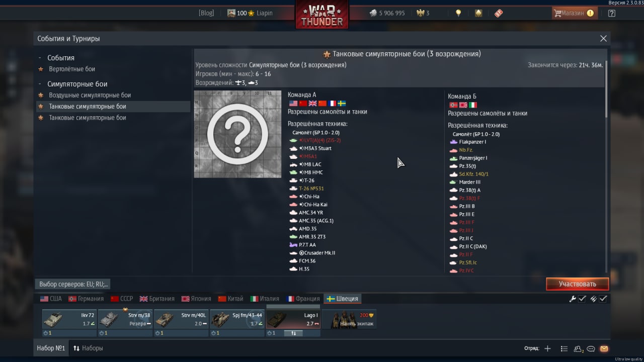Click the Участвовать button
The height and width of the screenshot is (362, 644).
[x=578, y=284]
